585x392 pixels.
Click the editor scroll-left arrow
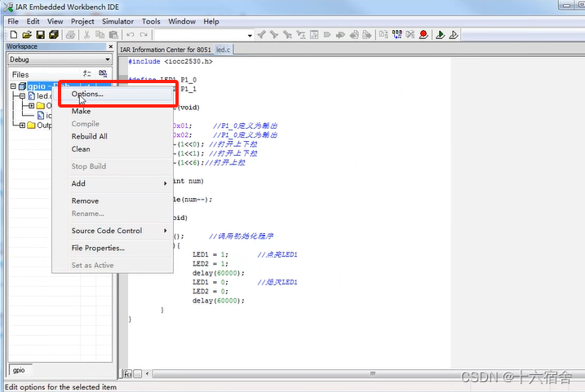pos(148,374)
